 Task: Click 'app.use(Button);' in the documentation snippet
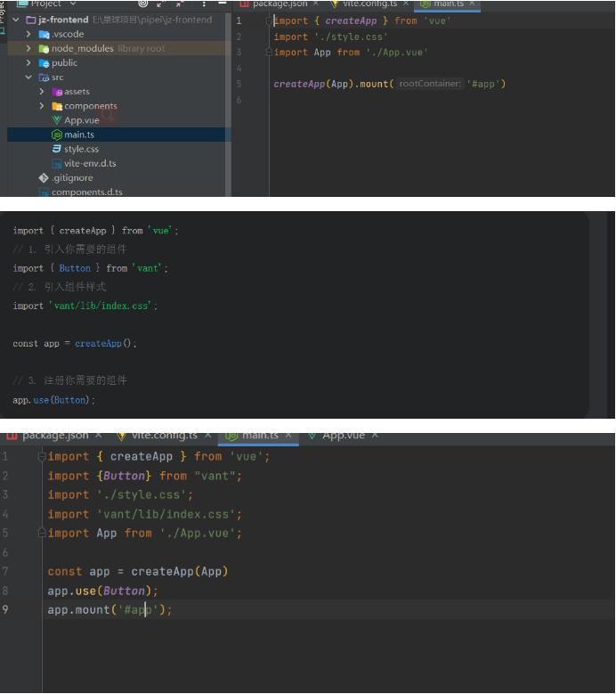click(x=53, y=400)
